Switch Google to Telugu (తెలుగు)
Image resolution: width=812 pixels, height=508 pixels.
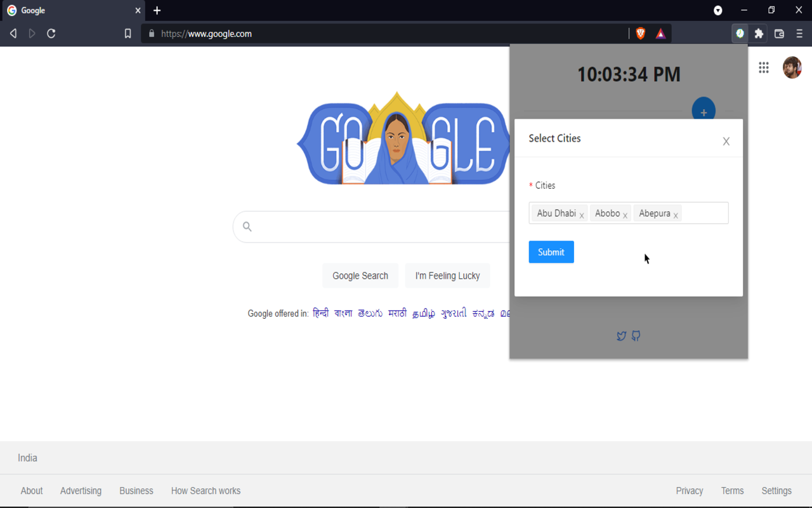coord(370,313)
